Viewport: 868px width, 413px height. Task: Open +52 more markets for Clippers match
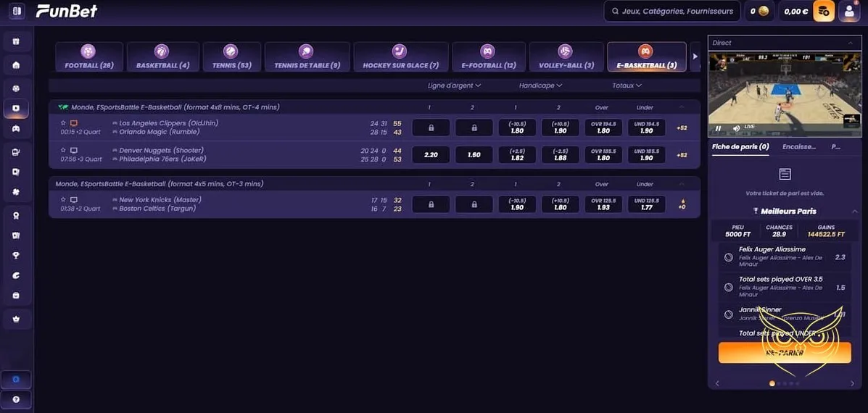682,128
